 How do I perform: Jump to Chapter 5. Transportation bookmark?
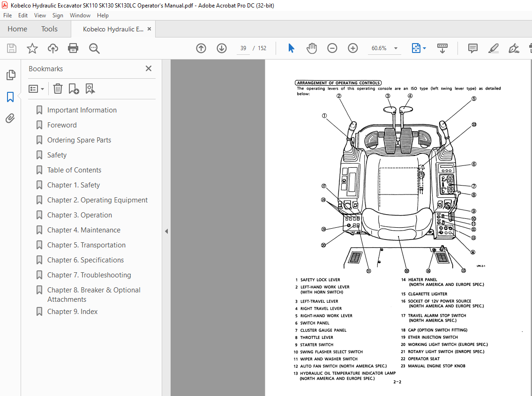click(x=86, y=245)
